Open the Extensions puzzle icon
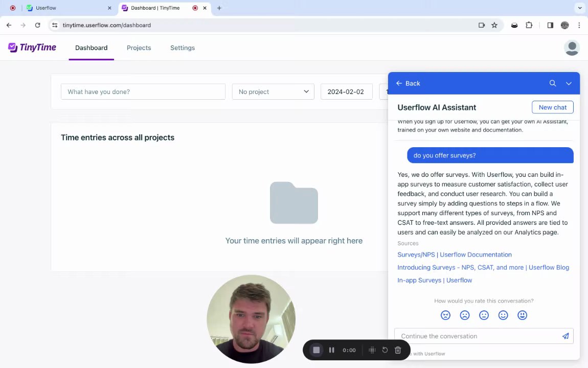Screen dimensions: 588x368 529,25
